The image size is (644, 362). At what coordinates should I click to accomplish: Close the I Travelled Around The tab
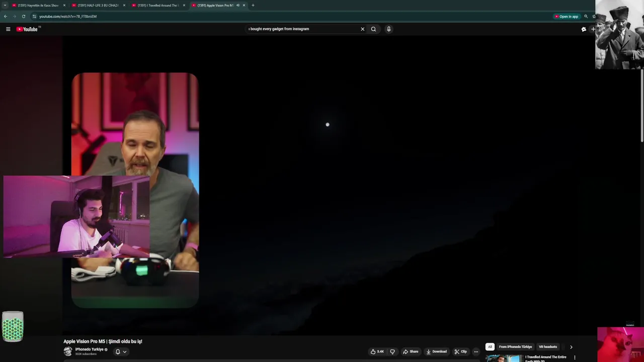tap(184, 6)
